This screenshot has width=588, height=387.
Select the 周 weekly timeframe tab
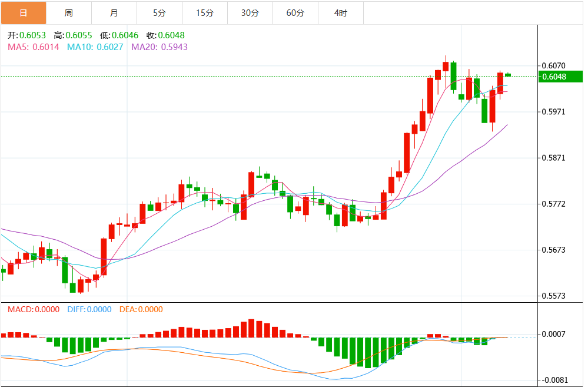69,13
